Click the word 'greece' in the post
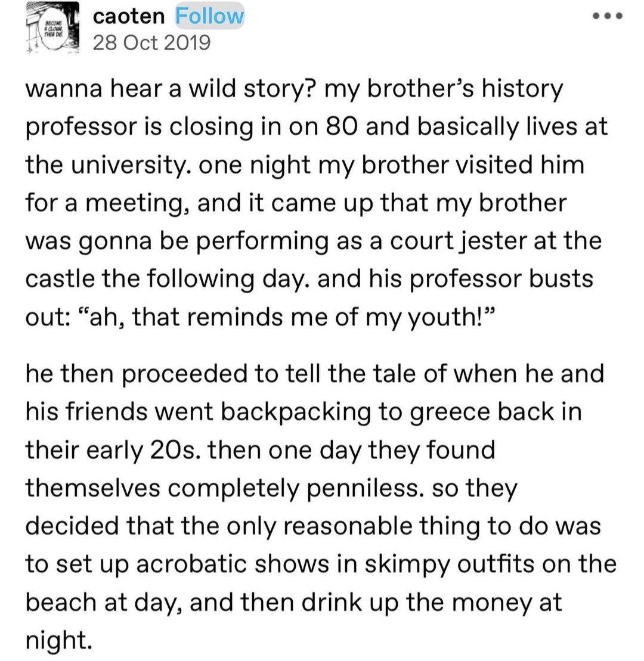Screen dimensions: 644x661 click(450, 412)
